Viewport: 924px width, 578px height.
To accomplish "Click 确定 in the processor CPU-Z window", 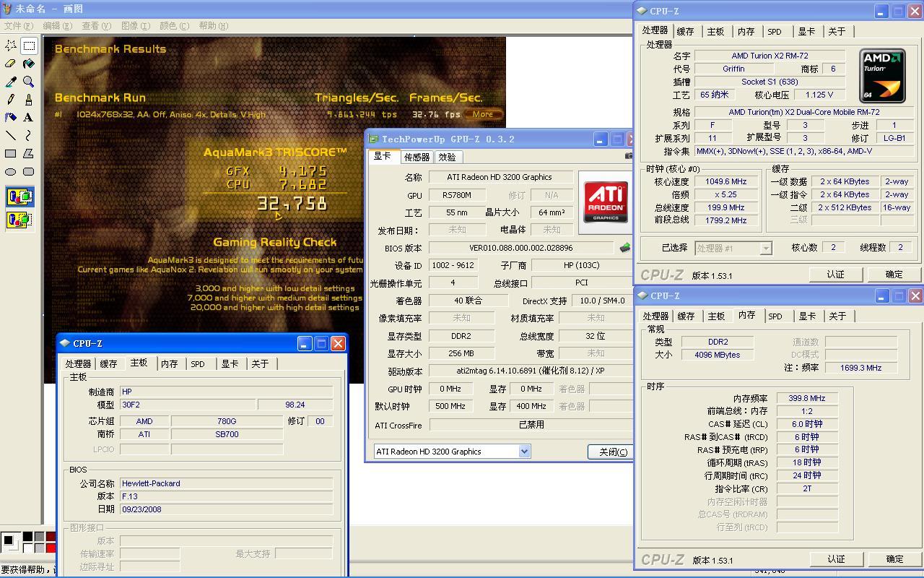I will (894, 275).
